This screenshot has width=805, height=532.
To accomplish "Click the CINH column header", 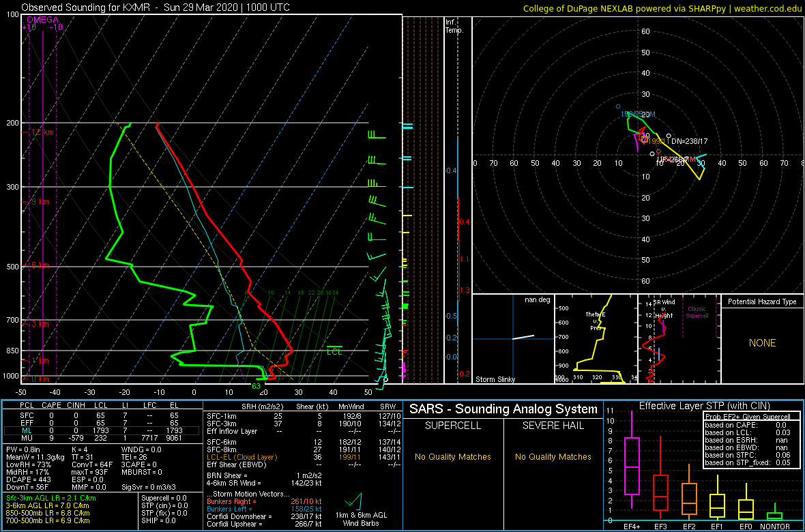I will pos(77,407).
